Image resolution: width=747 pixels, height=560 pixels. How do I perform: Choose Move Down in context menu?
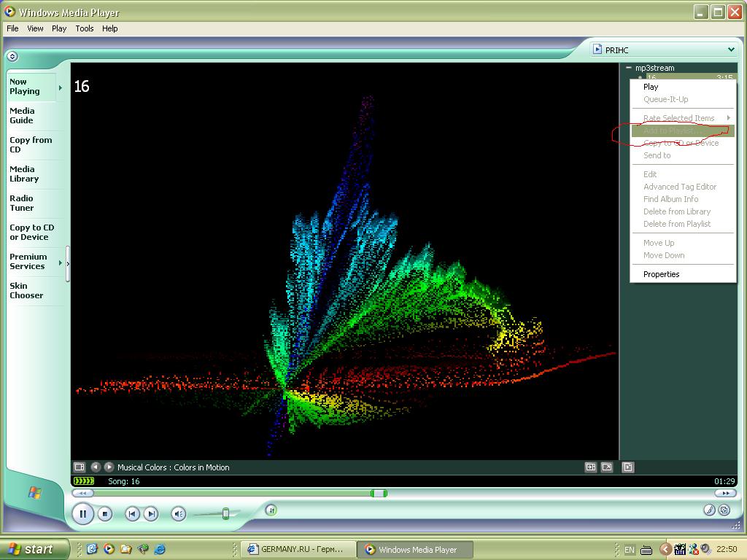[x=683, y=255]
